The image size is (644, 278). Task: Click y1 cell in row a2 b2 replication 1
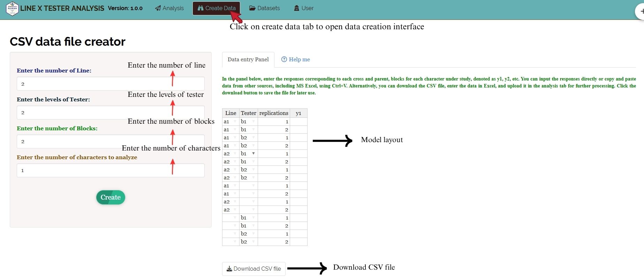[298, 170]
